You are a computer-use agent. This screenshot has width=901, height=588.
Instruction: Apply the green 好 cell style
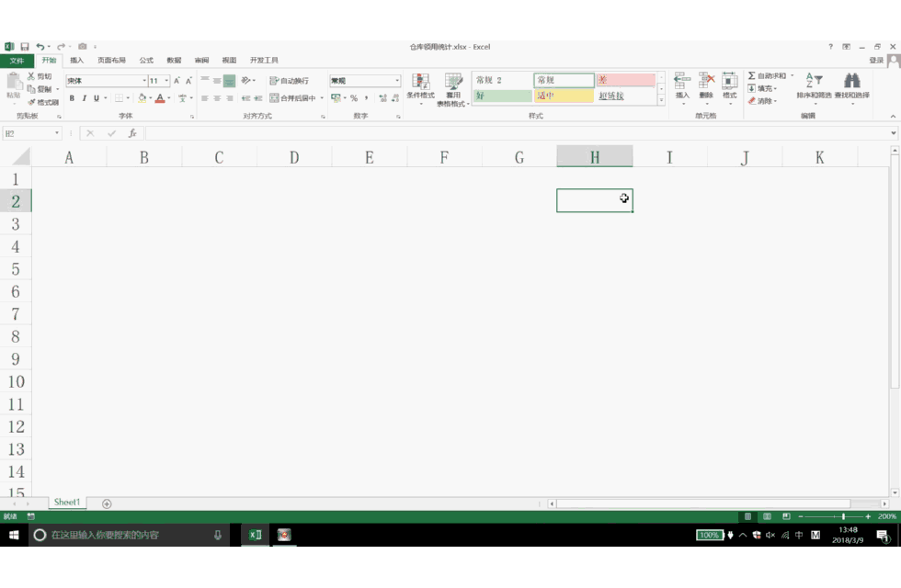point(503,96)
